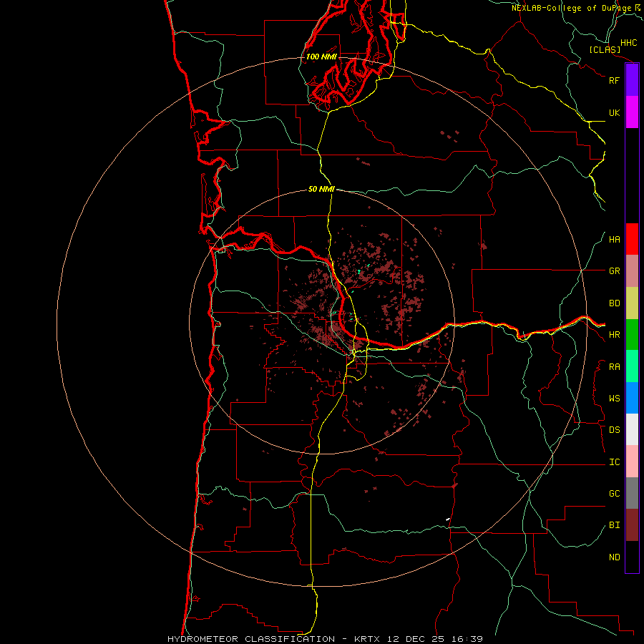Select the IC light pink legend swatch
The height and width of the screenshot is (644, 644).
[632, 462]
